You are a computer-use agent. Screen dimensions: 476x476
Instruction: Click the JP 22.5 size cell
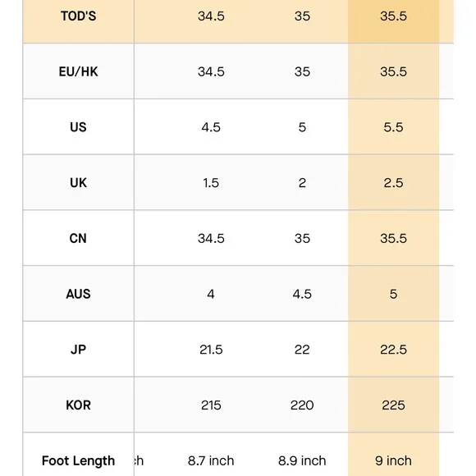(x=393, y=350)
